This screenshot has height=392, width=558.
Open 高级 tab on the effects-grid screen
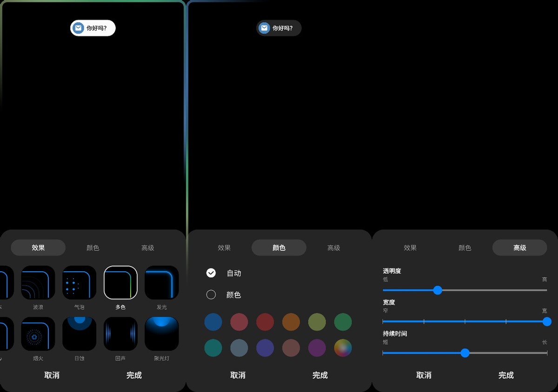click(x=148, y=248)
